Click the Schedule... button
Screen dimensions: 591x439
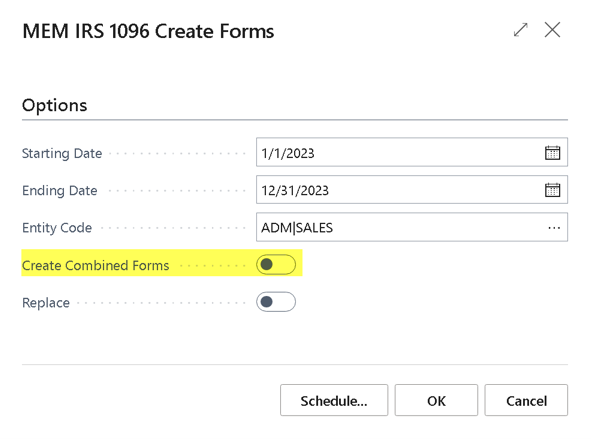334,400
